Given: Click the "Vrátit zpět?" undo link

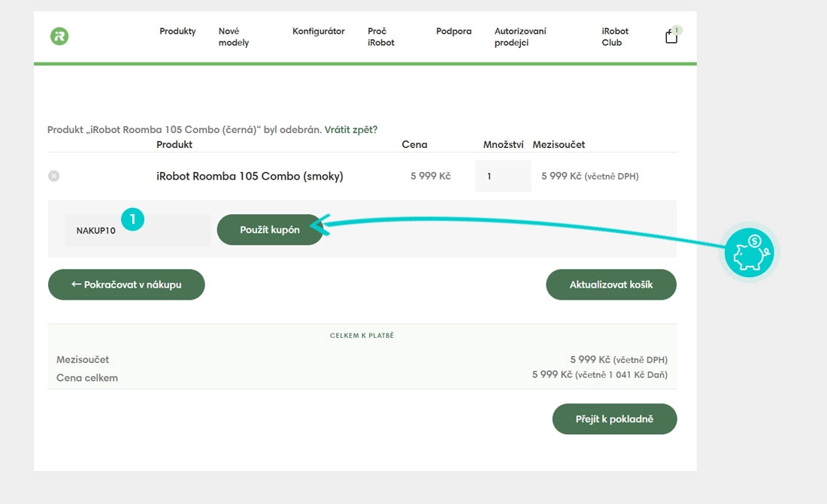Looking at the screenshot, I should click(351, 130).
